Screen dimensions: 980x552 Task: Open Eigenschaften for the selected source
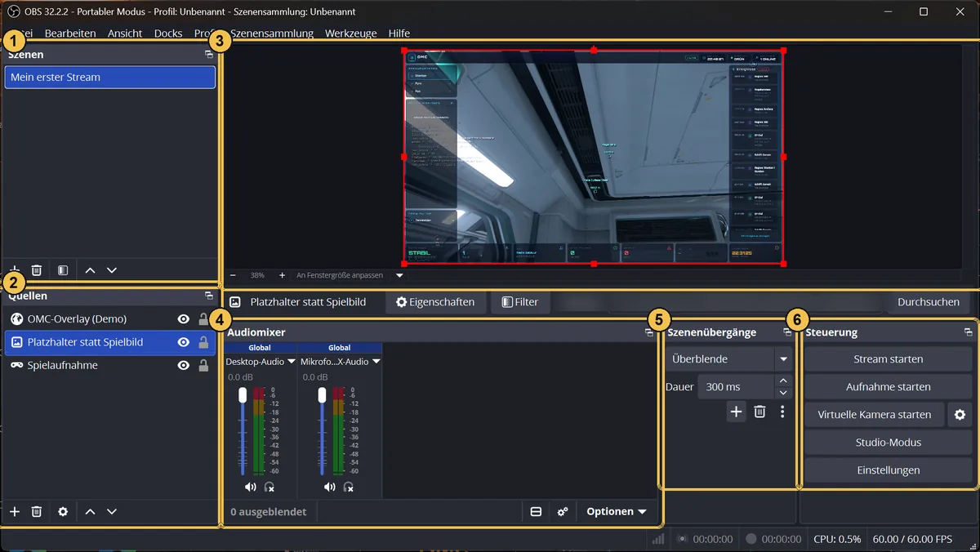(x=435, y=302)
